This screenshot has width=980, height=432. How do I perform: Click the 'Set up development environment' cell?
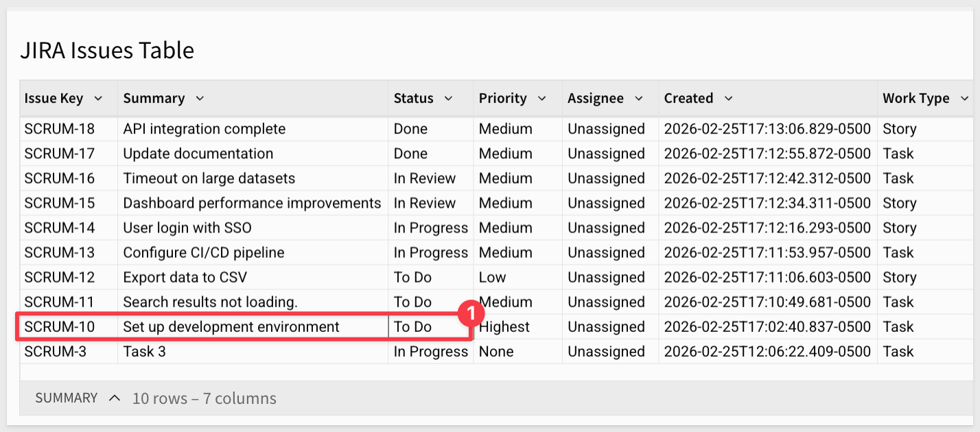pos(231,327)
